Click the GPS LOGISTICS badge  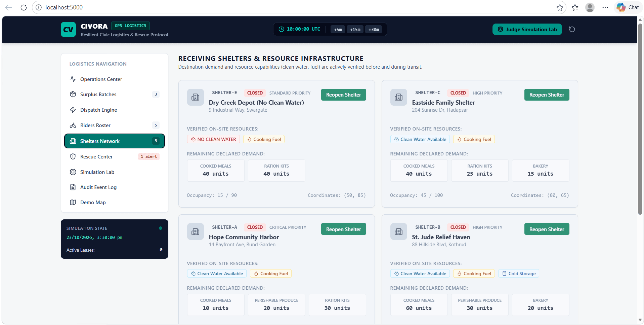click(130, 26)
